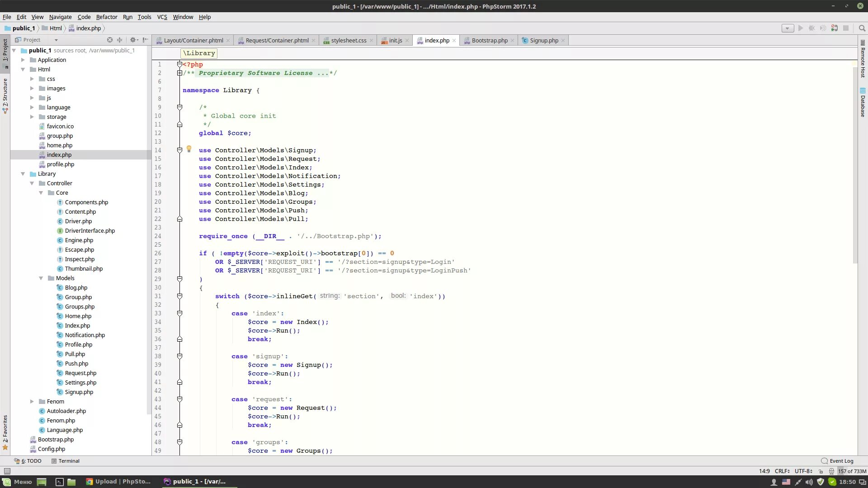Collapse the Models folder

[41, 278]
